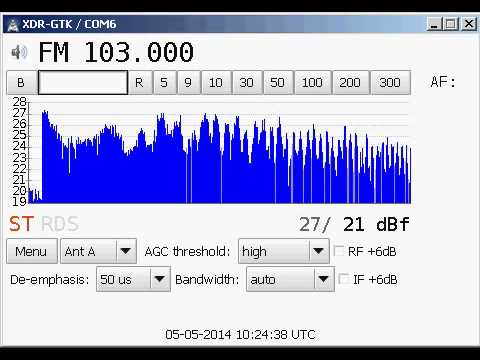Click the AF: label
The width and height of the screenshot is (480, 360).
coord(443,82)
